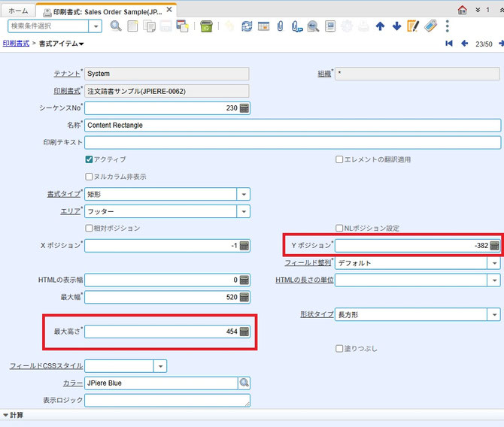
Task: Open calculator for X ポジション field
Action: (x=244, y=246)
